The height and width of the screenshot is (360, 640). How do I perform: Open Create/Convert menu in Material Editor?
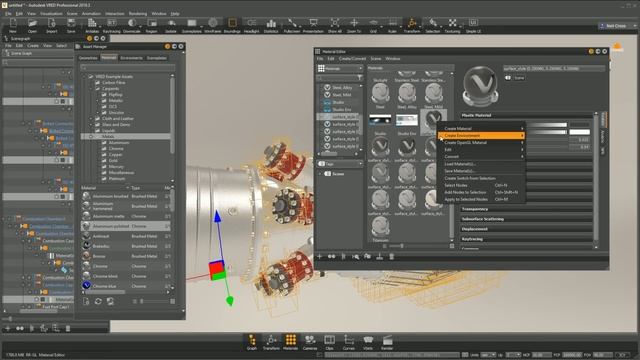(x=352, y=59)
